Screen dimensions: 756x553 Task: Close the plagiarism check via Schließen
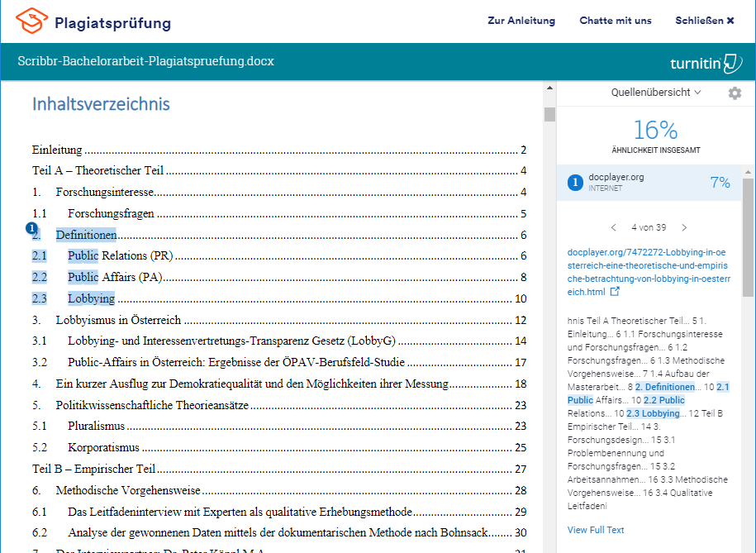705,21
